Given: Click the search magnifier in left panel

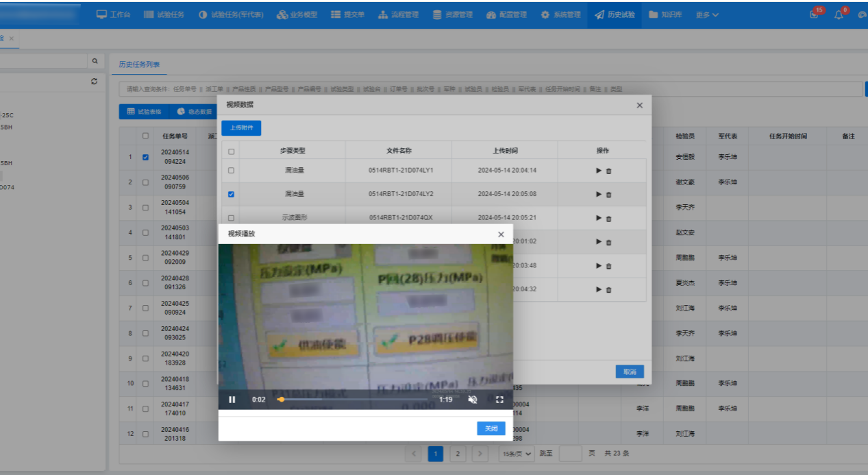Looking at the screenshot, I should (x=95, y=61).
